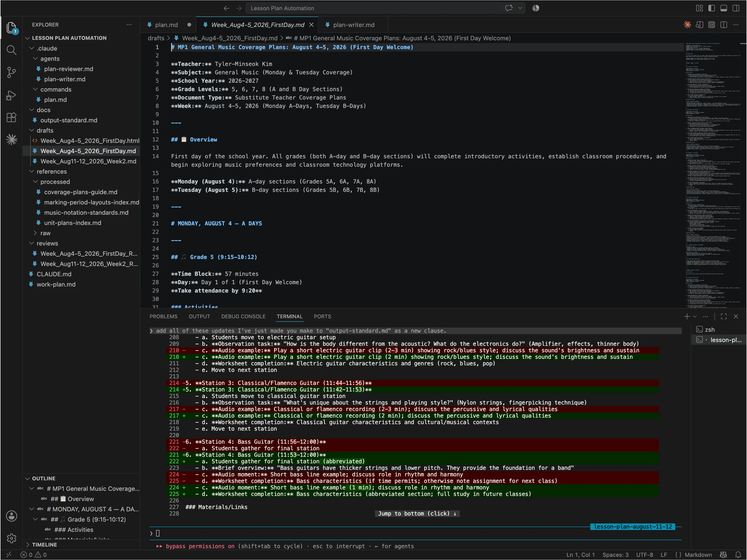Split the editor right
The width and height of the screenshot is (747, 560).
(723, 25)
